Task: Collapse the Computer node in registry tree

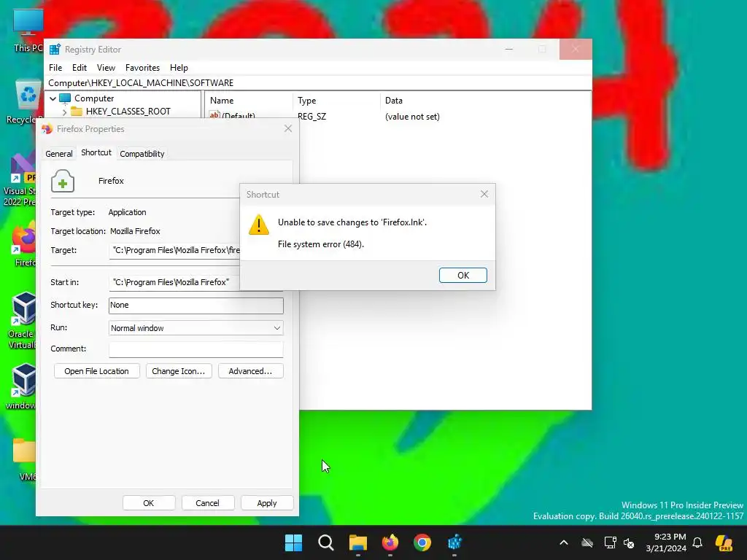Action: [x=53, y=98]
